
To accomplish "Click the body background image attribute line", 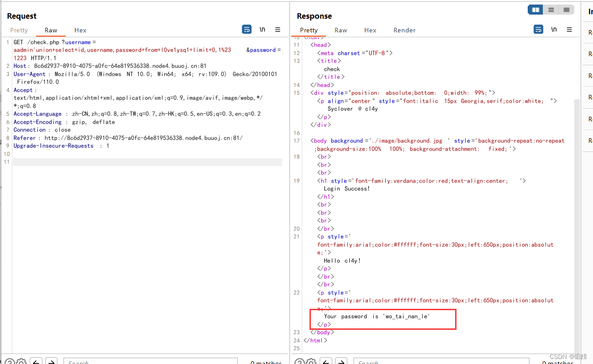I will (437, 141).
